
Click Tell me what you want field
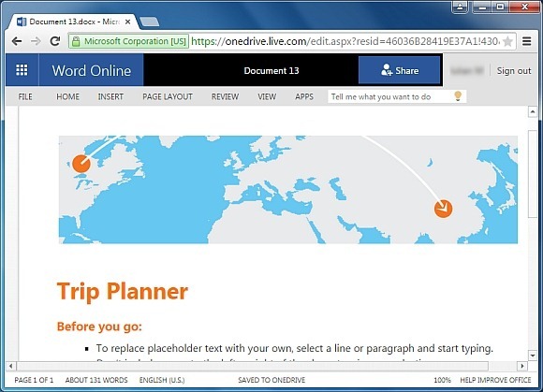click(390, 97)
